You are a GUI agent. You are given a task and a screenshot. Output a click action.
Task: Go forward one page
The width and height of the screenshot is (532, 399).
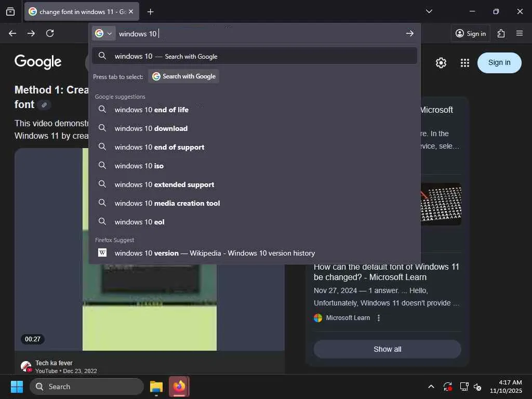click(x=31, y=33)
